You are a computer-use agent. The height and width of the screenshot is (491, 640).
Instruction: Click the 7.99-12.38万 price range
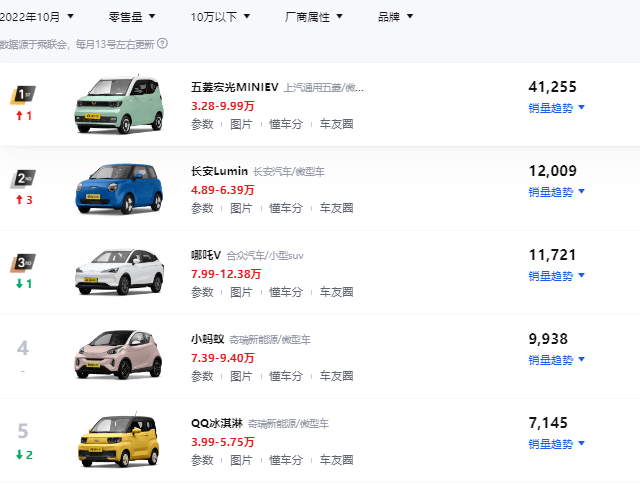point(226,274)
